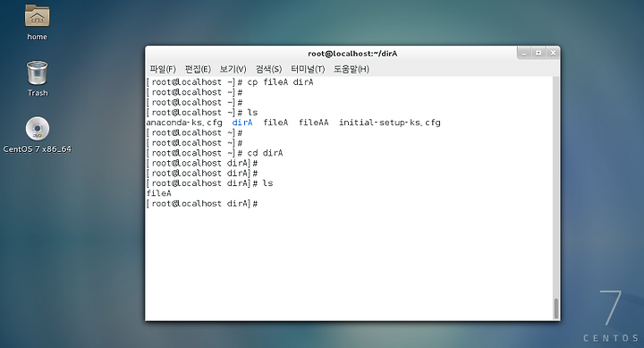Click the lone 'fileA' output line

tap(158, 193)
